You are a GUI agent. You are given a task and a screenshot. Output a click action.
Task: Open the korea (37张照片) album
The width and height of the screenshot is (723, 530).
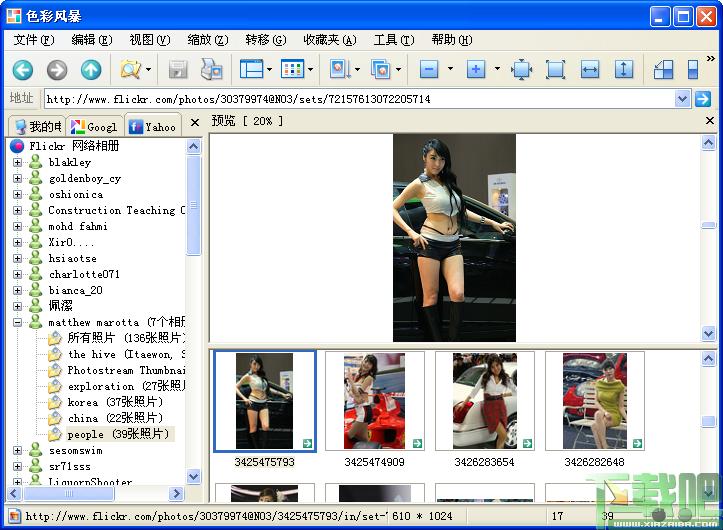point(115,402)
